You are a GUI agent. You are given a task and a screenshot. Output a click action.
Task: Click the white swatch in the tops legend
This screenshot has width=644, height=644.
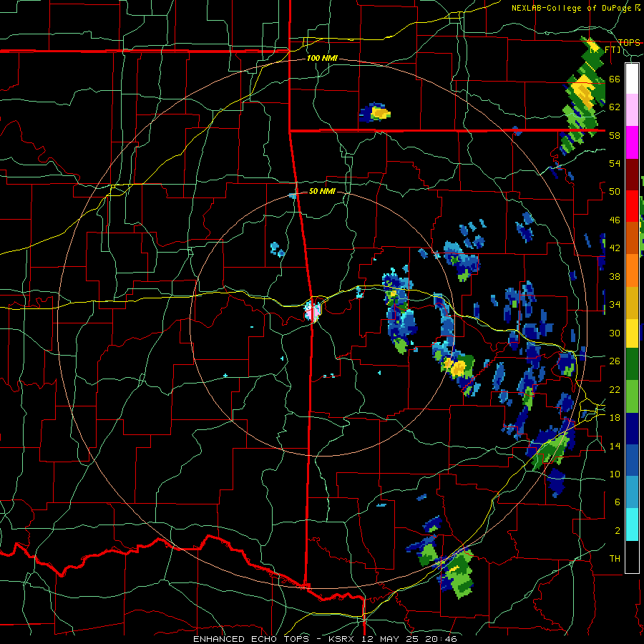(x=632, y=79)
